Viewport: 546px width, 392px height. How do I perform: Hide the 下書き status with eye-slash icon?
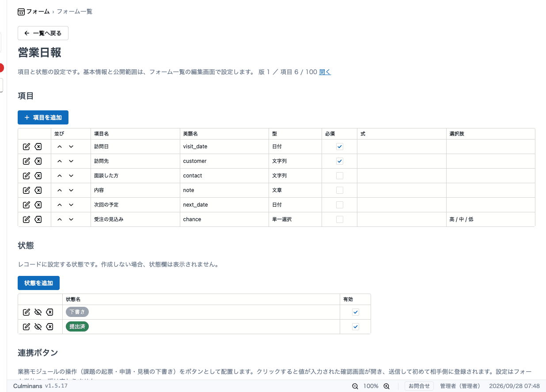tap(38, 312)
